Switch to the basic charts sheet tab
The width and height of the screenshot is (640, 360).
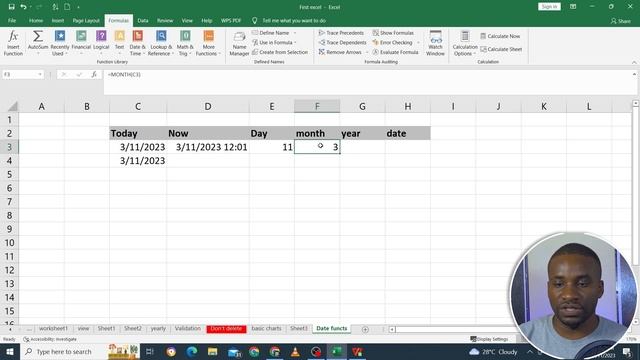[x=266, y=329]
